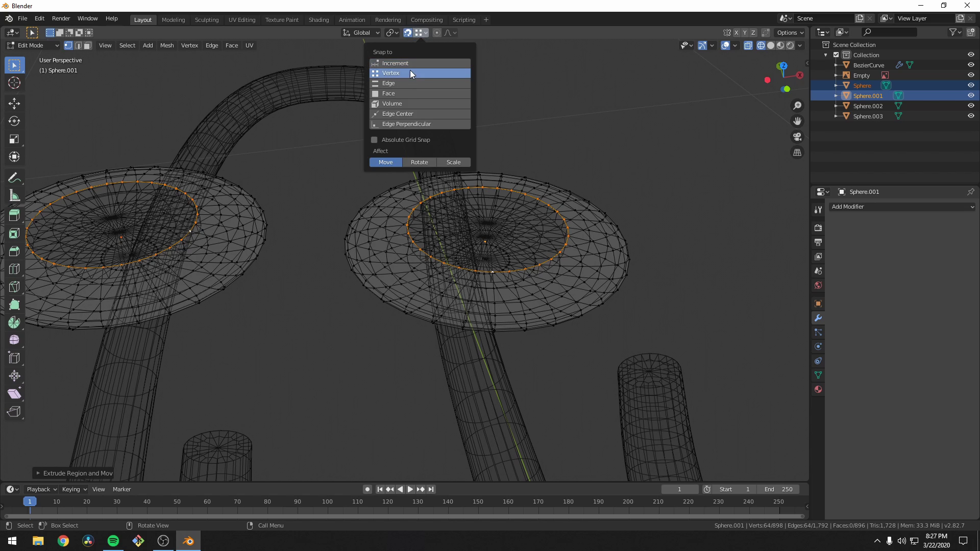Select the Move tool

[14, 104]
